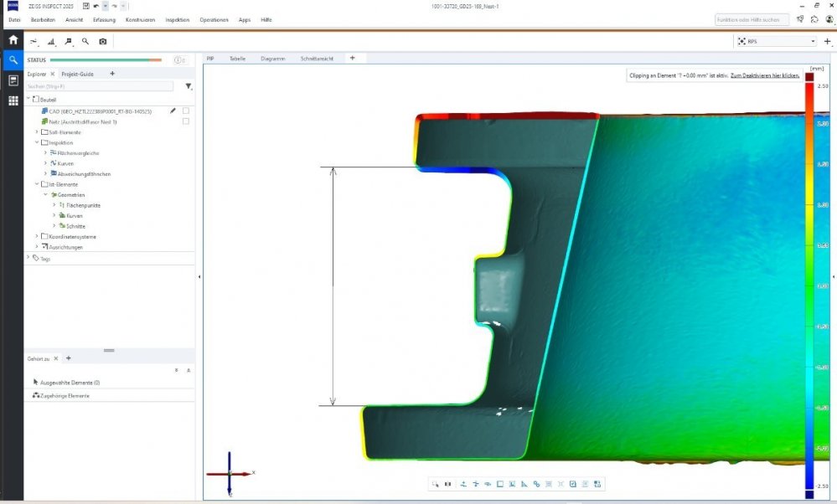The height and width of the screenshot is (504, 837).
Task: Toggle the checkbox in the CAD row
Action: (x=186, y=111)
